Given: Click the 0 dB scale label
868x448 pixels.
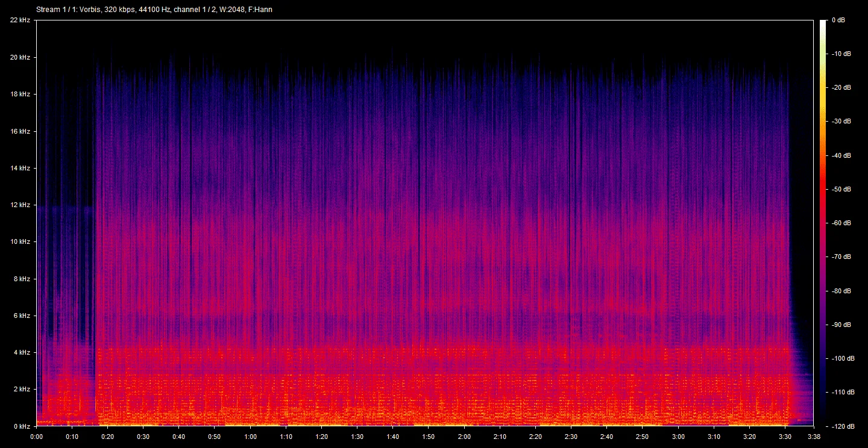Looking at the screenshot, I should pos(839,20).
